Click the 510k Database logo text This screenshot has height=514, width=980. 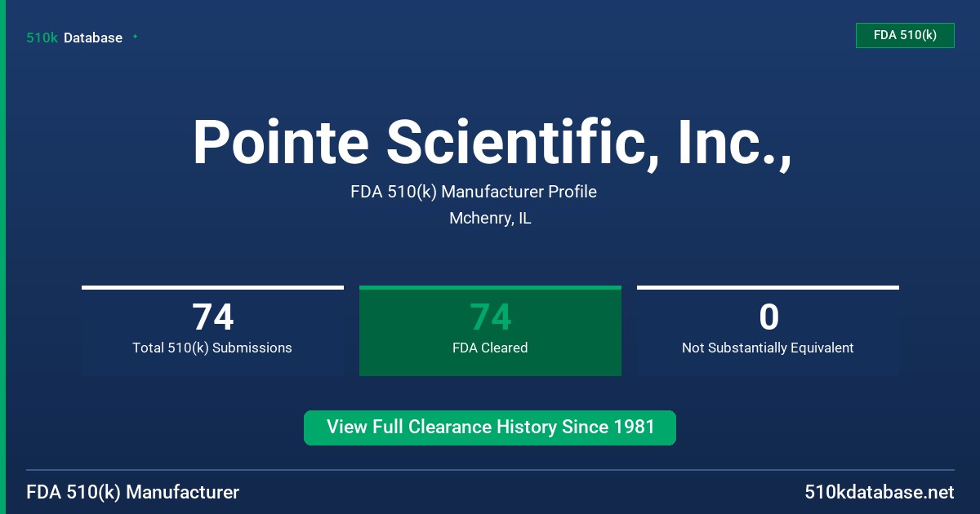coord(74,38)
